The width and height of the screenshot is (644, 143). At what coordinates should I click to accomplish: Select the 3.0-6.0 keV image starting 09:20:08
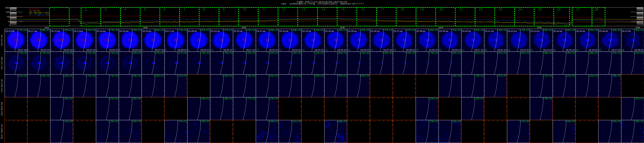click(16, 40)
